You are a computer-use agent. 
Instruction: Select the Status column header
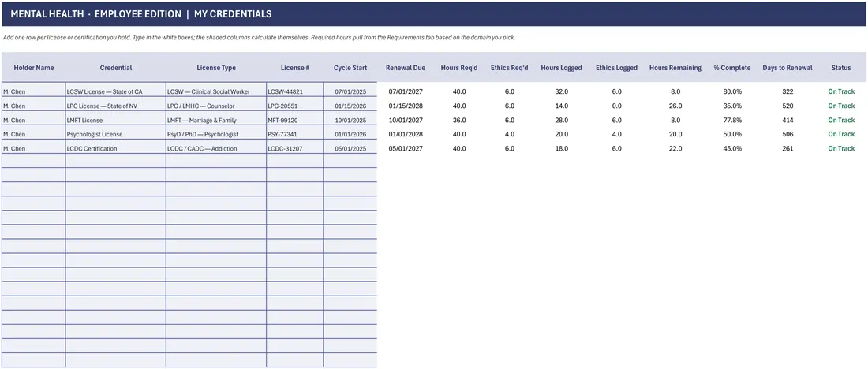tap(841, 68)
